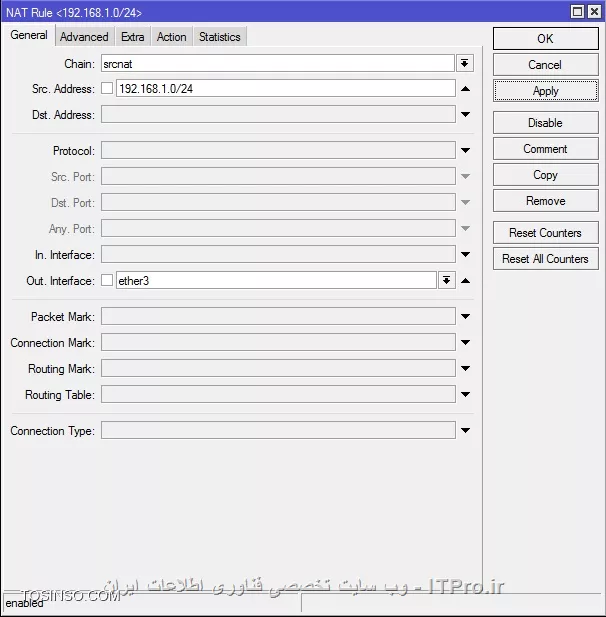Expand the Routing Table field

coord(466,394)
